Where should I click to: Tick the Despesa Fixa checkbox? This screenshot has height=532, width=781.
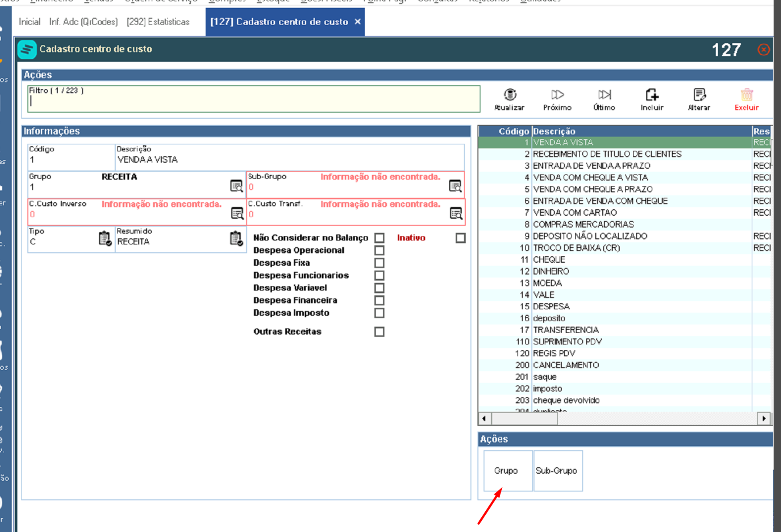pyautogui.click(x=379, y=263)
